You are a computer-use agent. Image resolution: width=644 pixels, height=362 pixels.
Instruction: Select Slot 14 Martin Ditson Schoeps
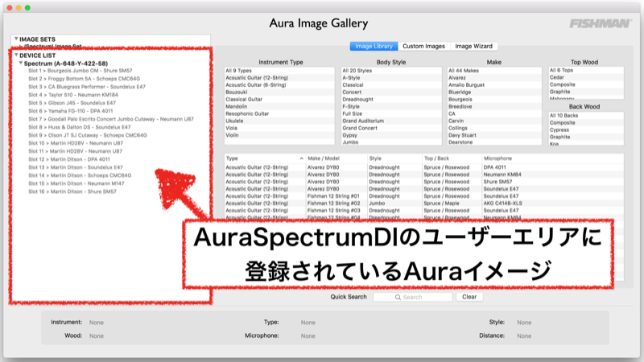[80, 175]
